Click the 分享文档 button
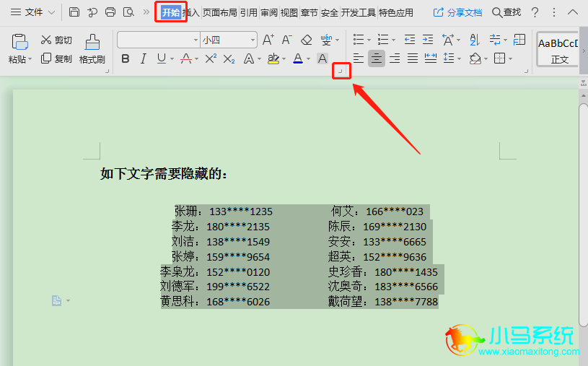 tap(457, 12)
